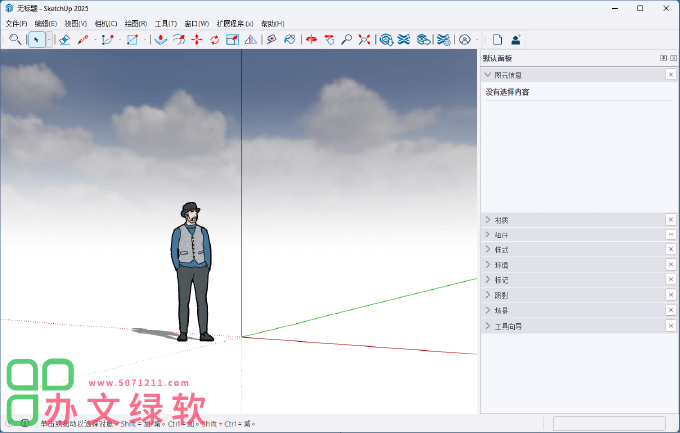Select the Rotate tool

215,40
